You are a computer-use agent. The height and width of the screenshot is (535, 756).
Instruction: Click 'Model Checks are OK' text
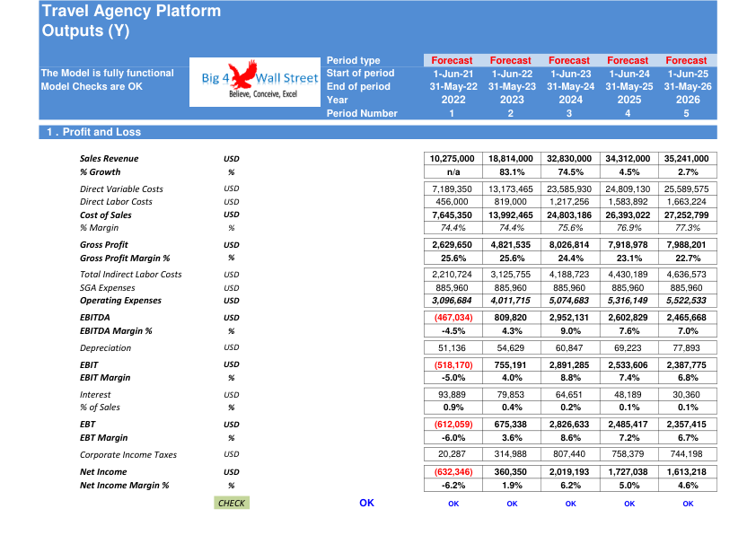(92, 87)
